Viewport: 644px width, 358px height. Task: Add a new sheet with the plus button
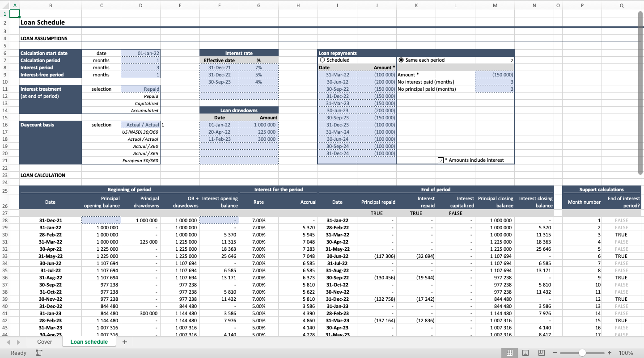(x=125, y=342)
